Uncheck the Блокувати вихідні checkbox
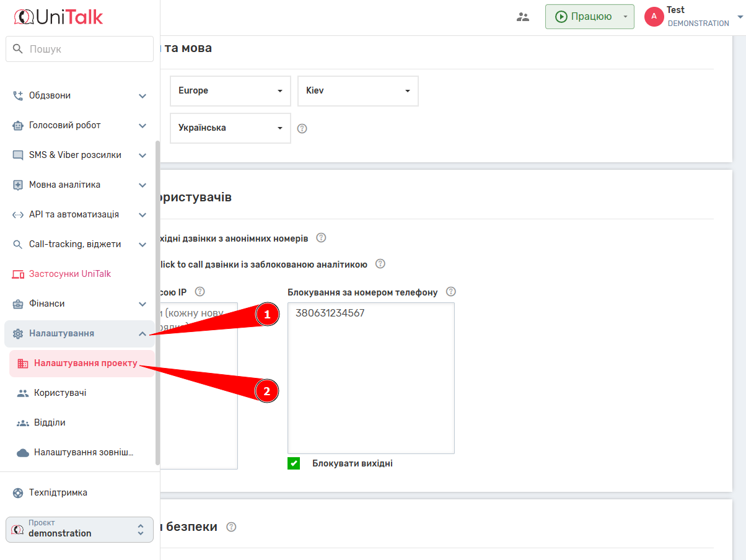The width and height of the screenshot is (746, 560). point(294,463)
